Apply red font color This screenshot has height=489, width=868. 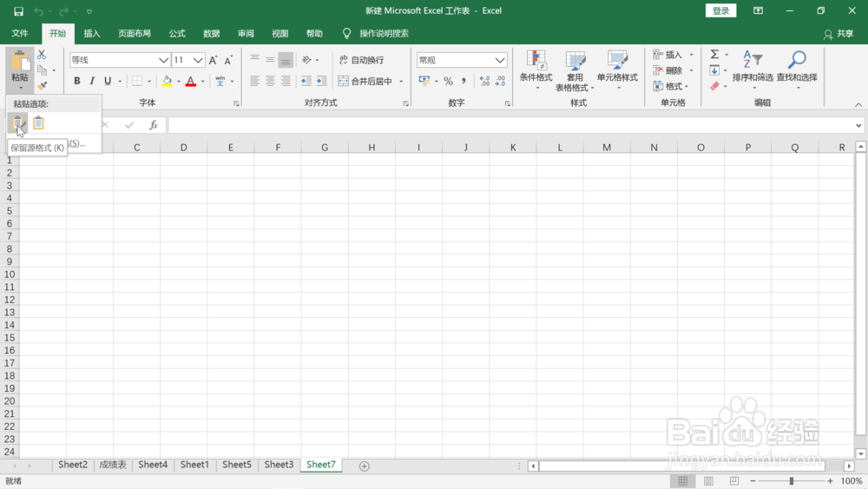tap(191, 82)
